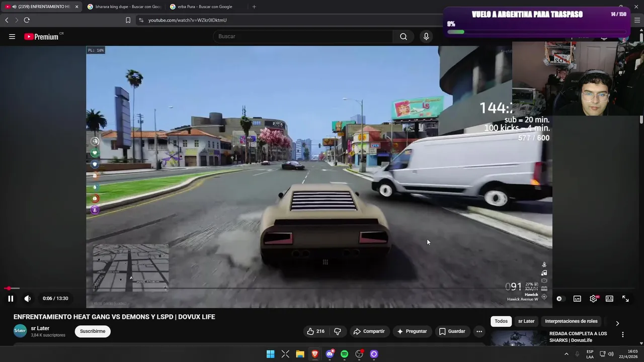Click the YouTube search field
The height and width of the screenshot is (362, 644).
pos(303,36)
